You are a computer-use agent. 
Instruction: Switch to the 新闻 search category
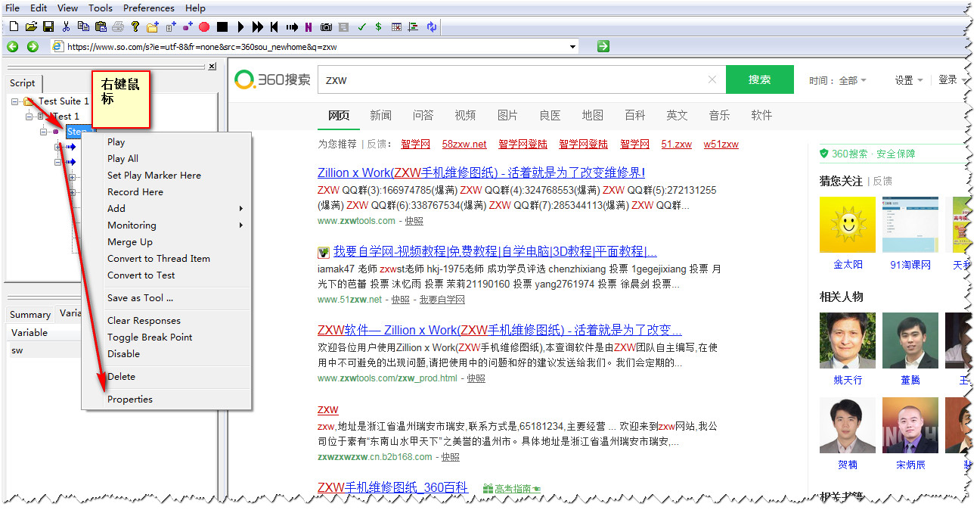[x=380, y=115]
